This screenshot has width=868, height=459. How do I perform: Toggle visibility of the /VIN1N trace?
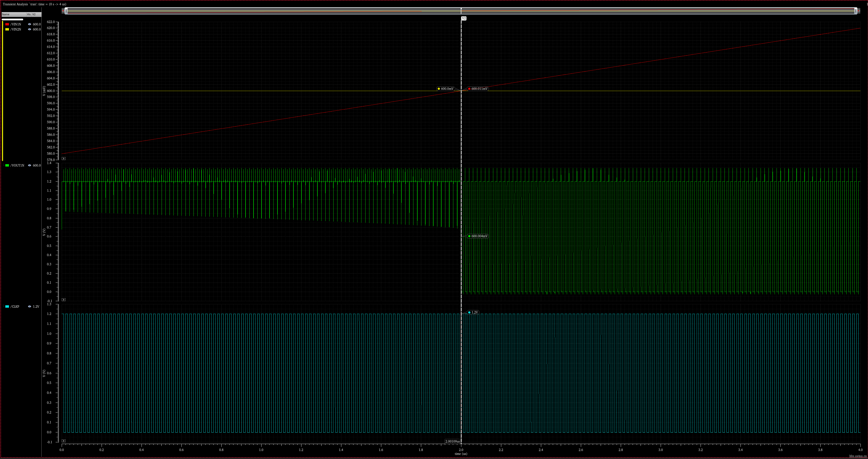[x=30, y=24]
